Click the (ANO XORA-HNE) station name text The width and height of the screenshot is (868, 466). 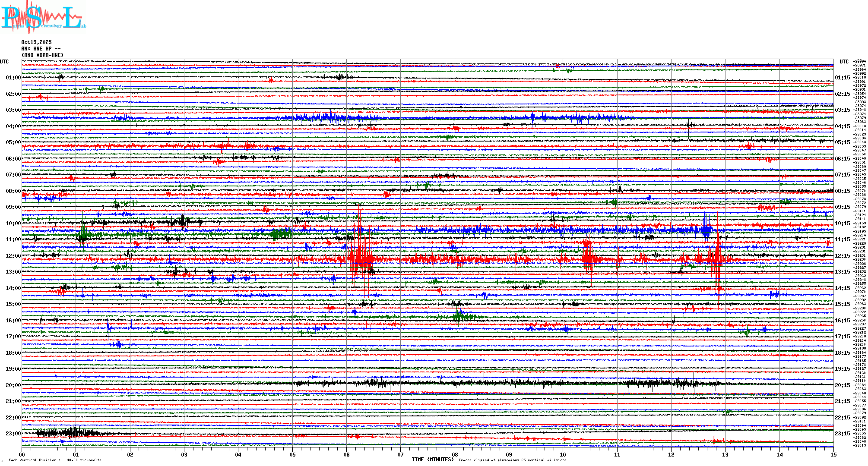[x=42, y=55]
